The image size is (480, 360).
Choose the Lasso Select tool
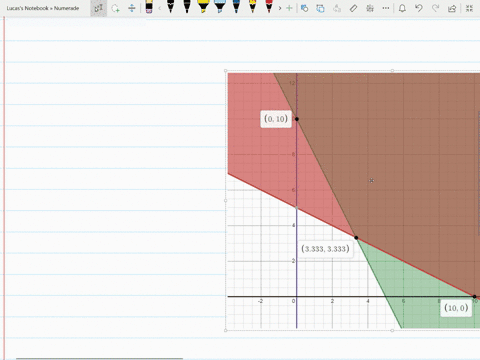point(115,8)
